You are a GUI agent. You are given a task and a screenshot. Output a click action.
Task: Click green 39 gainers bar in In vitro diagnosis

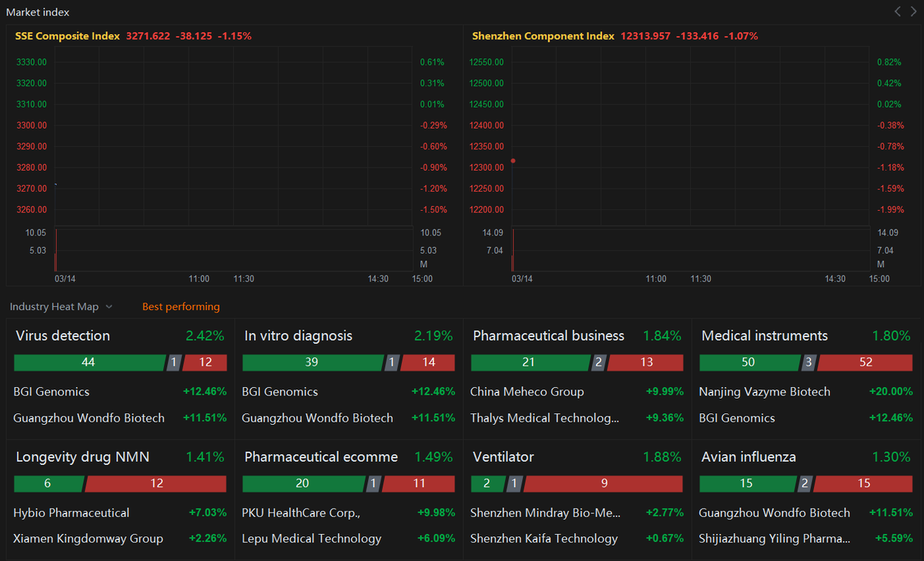[312, 362]
